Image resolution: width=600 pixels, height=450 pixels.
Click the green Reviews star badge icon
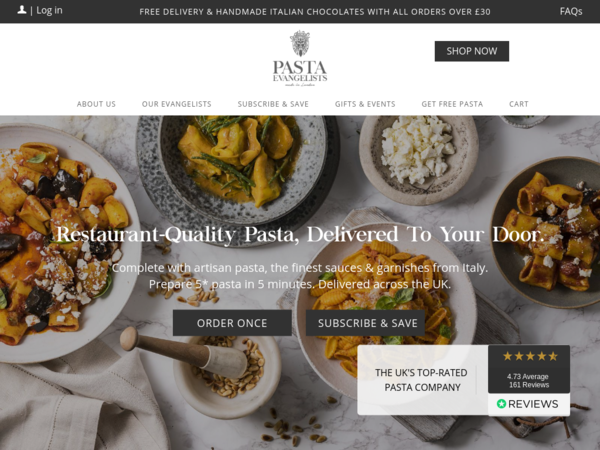pos(501,404)
